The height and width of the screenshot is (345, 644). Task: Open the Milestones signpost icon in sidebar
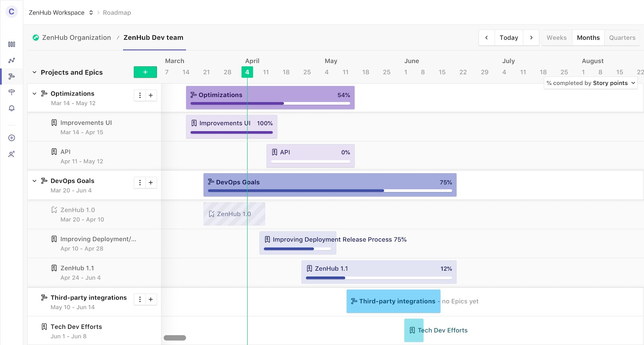[12, 92]
